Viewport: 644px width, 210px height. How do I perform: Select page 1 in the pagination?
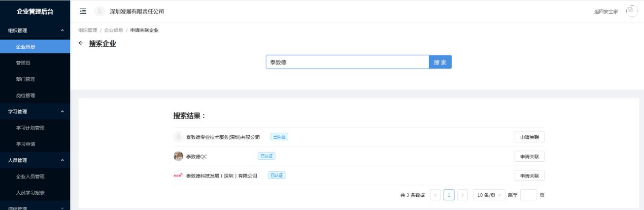coord(449,195)
